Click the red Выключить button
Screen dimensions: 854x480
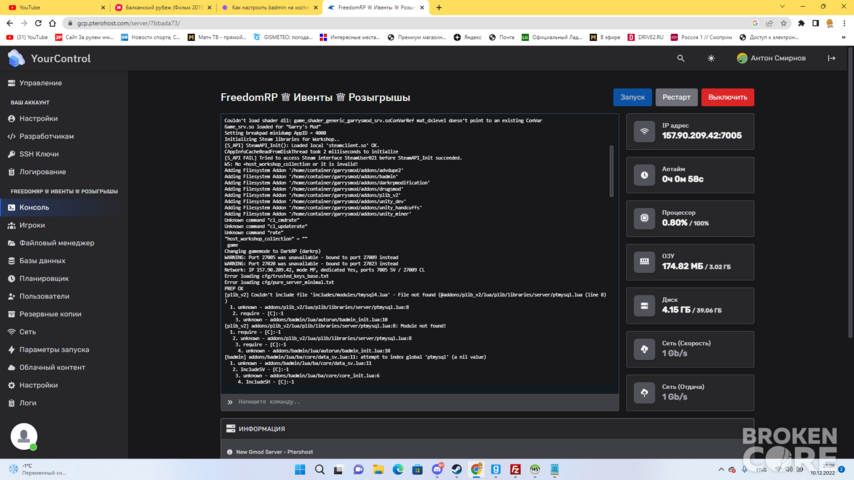[x=727, y=97]
